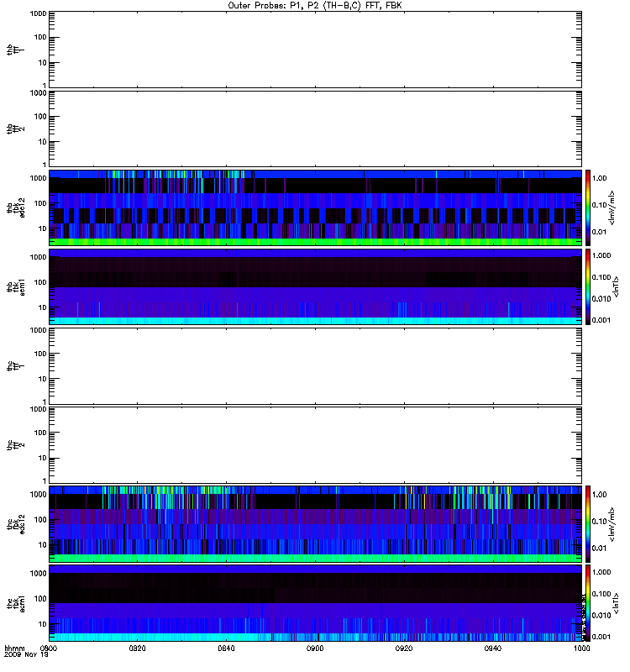Click the vertical label of second thc fft panel
The image size is (630, 672).
(15, 445)
